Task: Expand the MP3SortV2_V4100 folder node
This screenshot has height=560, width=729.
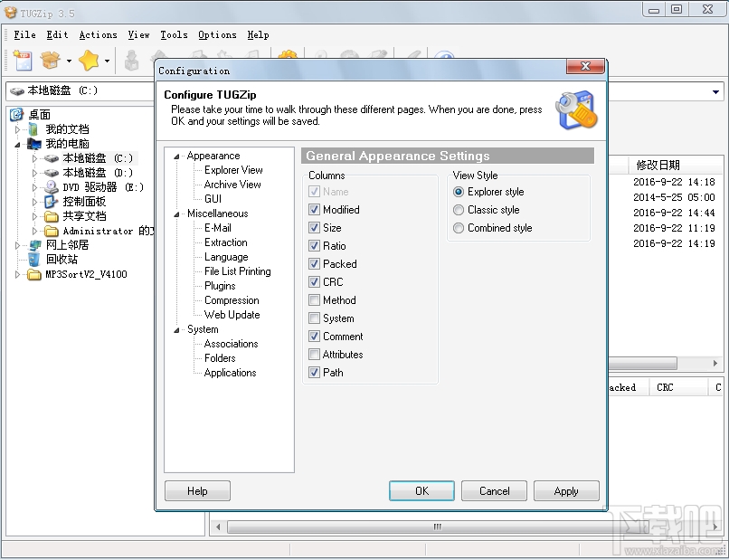Action: (x=17, y=274)
